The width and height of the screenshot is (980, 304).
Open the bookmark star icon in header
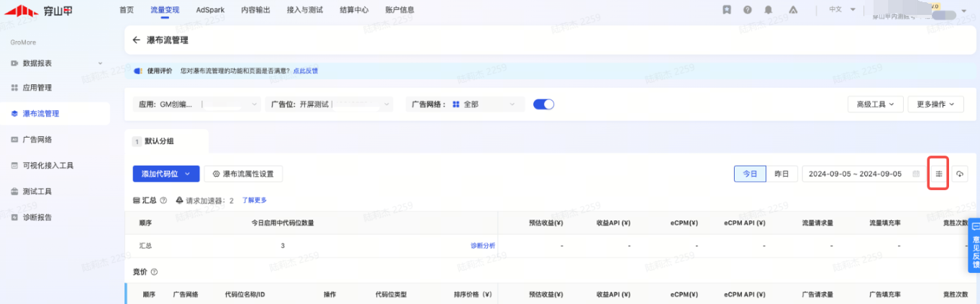pos(727,10)
